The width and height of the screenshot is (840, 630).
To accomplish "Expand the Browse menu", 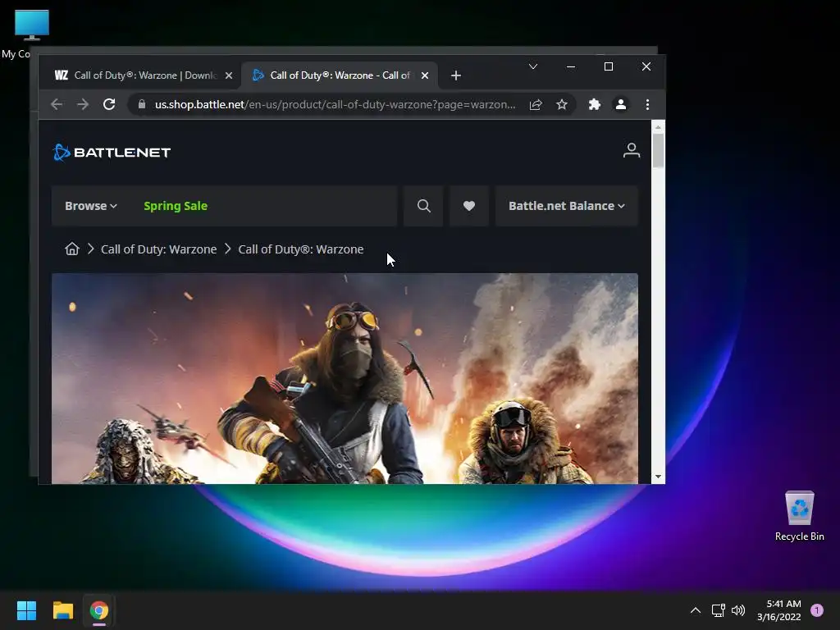I will click(91, 206).
